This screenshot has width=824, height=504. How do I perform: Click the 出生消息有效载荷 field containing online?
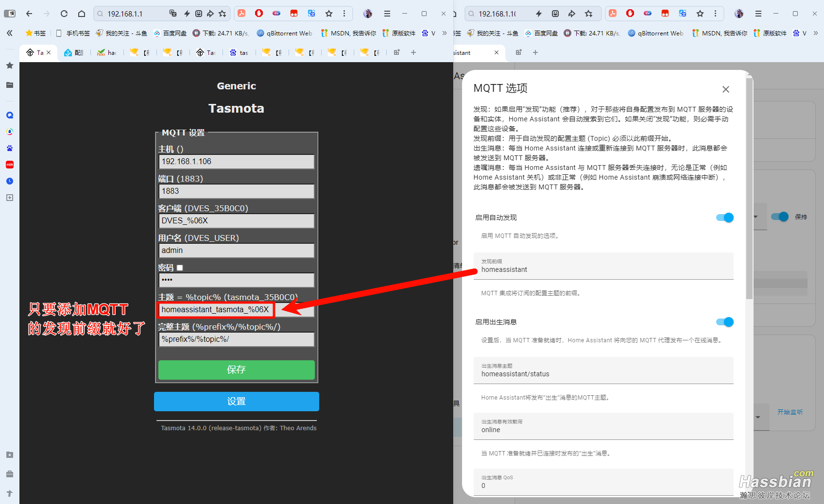[603, 426]
